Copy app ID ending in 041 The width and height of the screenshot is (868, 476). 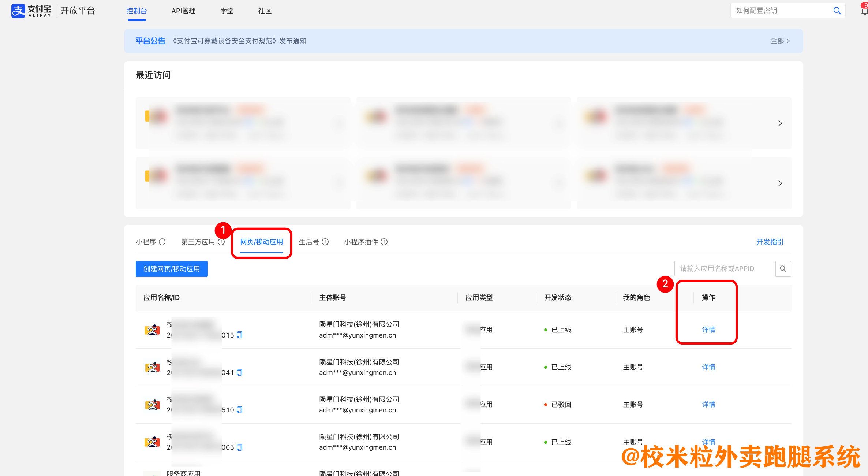click(240, 372)
